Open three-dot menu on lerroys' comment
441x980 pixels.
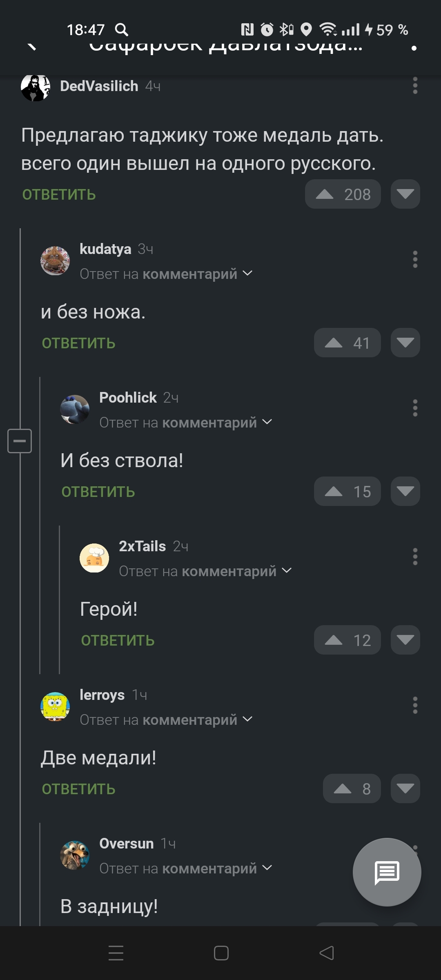pyautogui.click(x=415, y=705)
